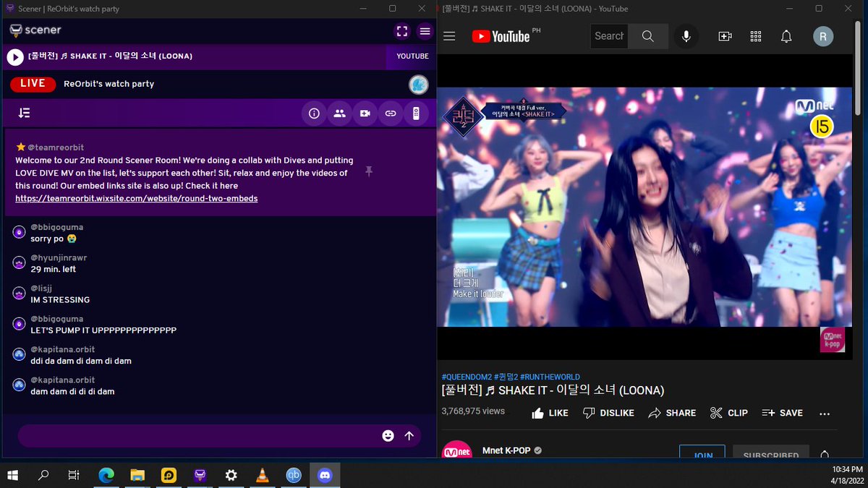Select the 'ddi da dam di dam di dam' message
The width and height of the screenshot is (868, 488).
[81, 361]
